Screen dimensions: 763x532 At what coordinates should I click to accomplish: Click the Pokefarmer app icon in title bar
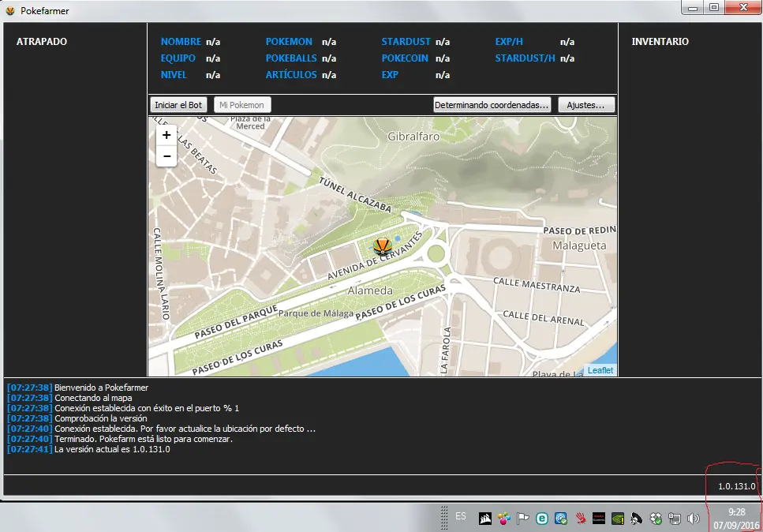point(10,11)
